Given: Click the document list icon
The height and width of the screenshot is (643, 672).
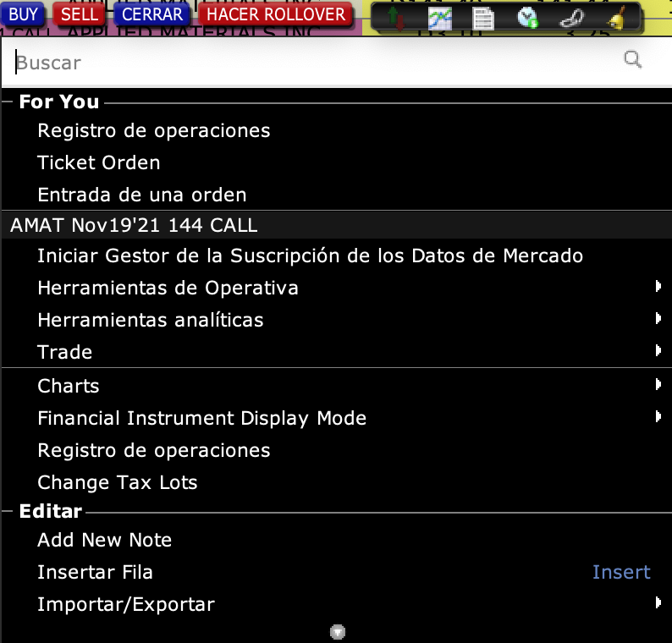Looking at the screenshot, I should point(483,19).
